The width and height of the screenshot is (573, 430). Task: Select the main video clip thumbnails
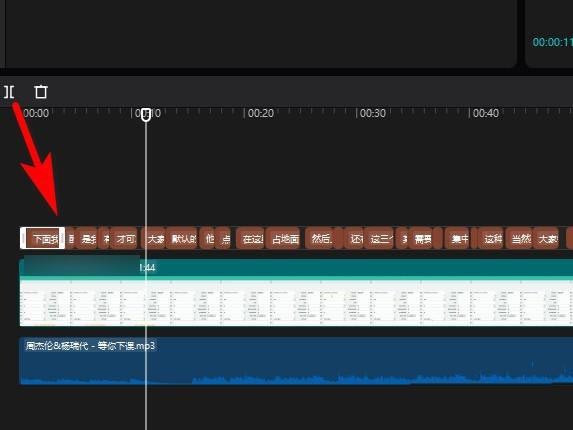tap(296, 303)
